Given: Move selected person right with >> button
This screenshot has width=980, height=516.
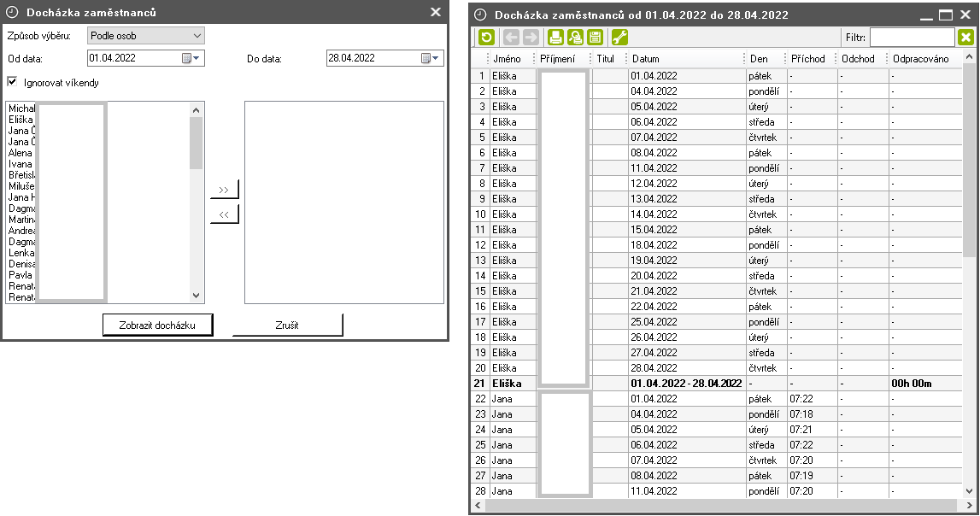Looking at the screenshot, I should [225, 190].
